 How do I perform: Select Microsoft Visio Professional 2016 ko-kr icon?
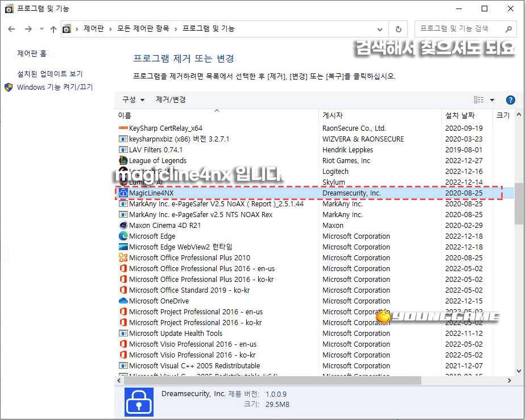point(123,355)
